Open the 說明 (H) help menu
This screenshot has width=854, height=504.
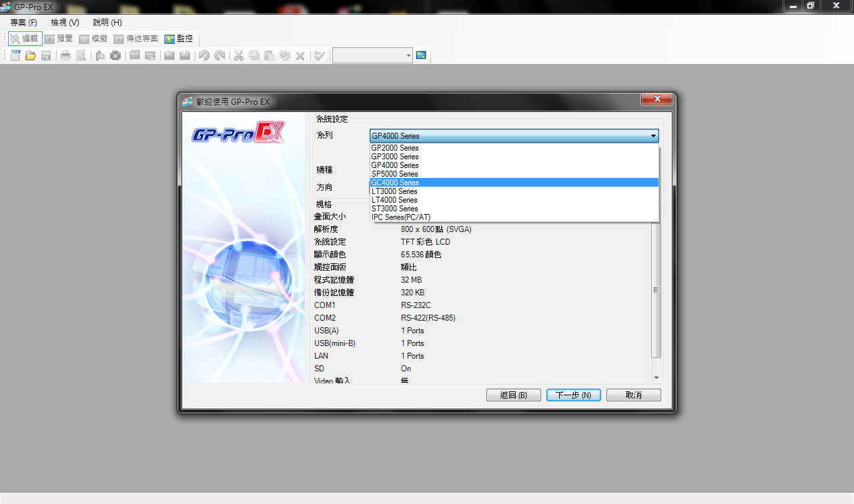click(x=107, y=23)
